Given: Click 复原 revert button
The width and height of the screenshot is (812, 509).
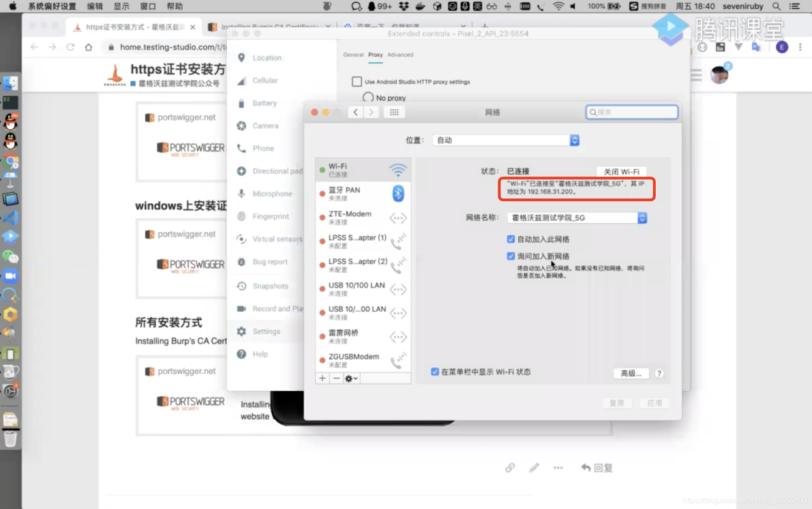Looking at the screenshot, I should coord(617,403).
